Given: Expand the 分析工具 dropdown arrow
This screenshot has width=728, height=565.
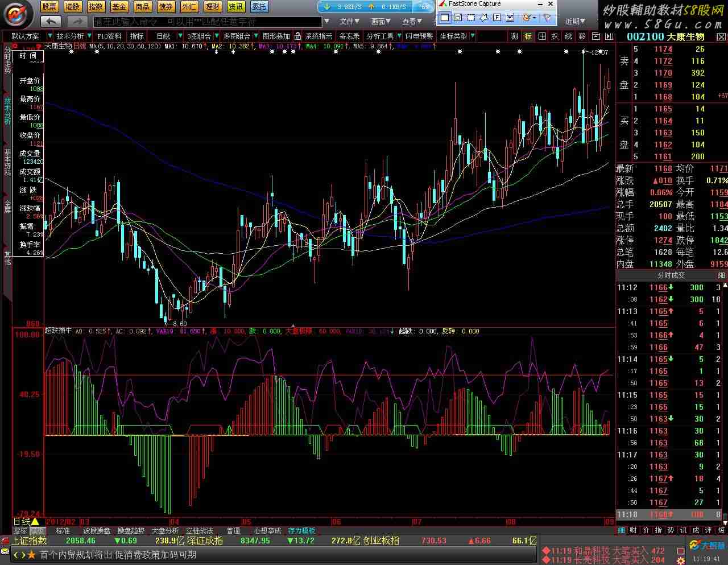Looking at the screenshot, I should [398, 36].
